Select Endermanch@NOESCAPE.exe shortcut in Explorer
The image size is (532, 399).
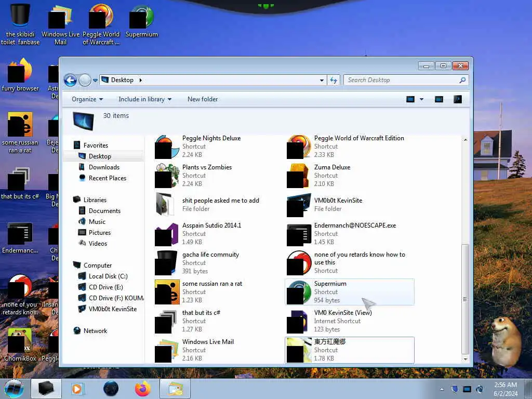(350, 233)
